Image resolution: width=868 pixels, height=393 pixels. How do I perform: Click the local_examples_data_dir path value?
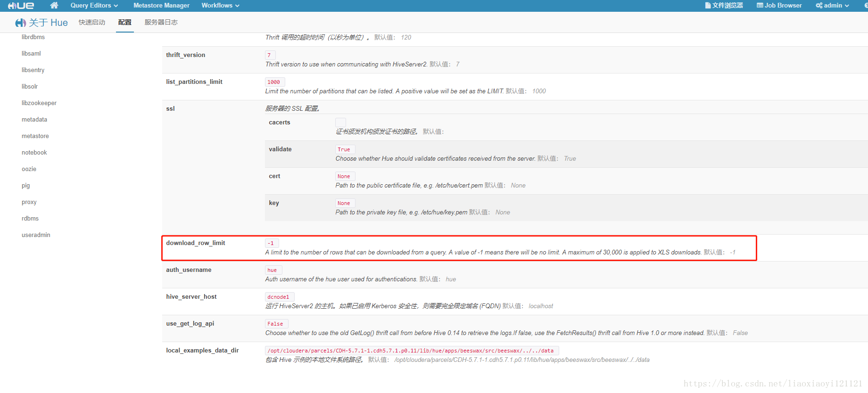(412, 351)
